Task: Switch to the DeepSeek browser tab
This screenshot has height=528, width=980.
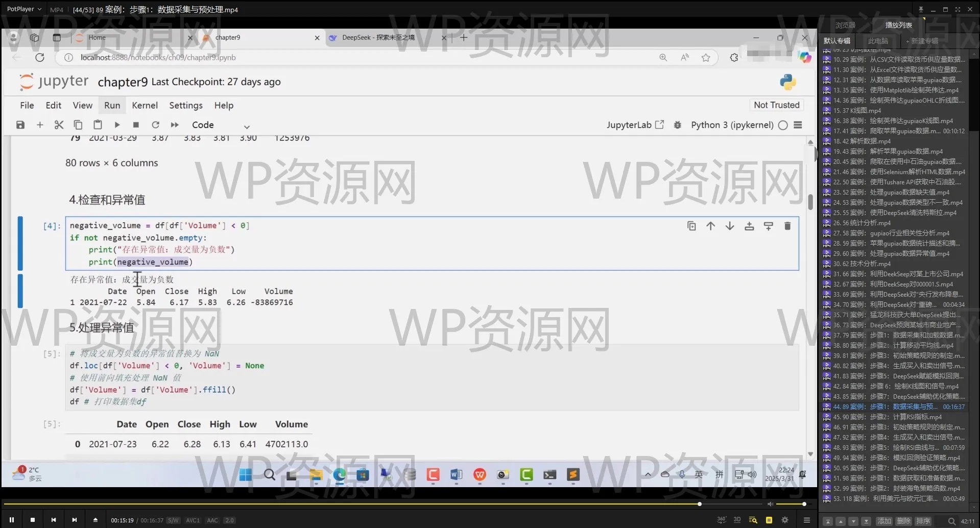Action: (380, 37)
